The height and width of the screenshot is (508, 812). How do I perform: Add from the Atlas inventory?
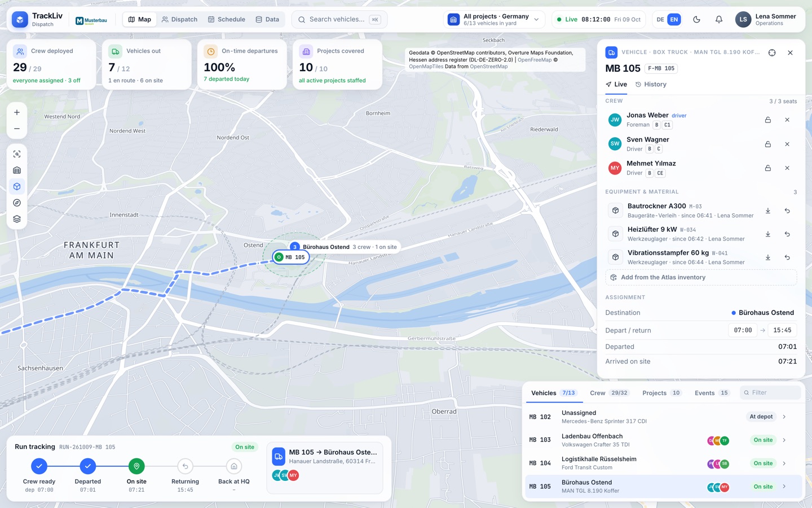pos(701,278)
